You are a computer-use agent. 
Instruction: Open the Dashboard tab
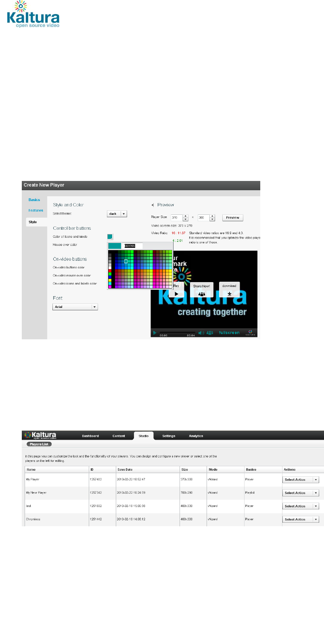pos(90,436)
